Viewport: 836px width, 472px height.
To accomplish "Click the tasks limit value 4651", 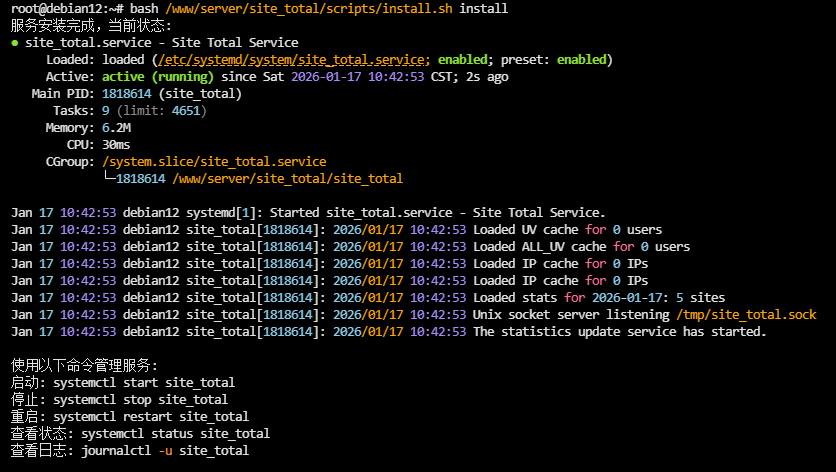I will 186,111.
